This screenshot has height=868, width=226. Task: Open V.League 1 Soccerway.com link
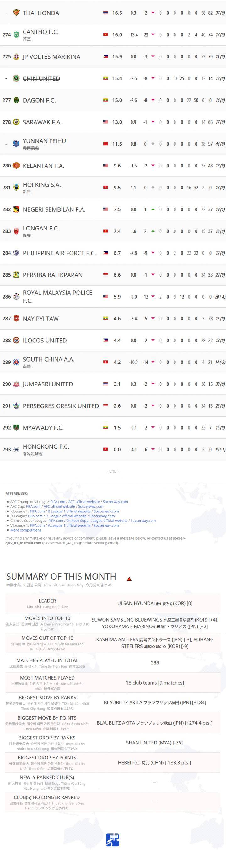106,525
